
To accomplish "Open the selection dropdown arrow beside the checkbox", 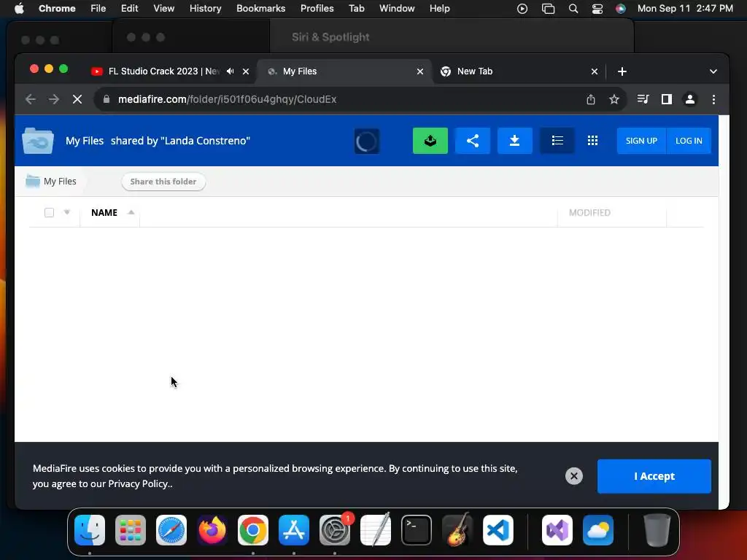I will point(66,212).
